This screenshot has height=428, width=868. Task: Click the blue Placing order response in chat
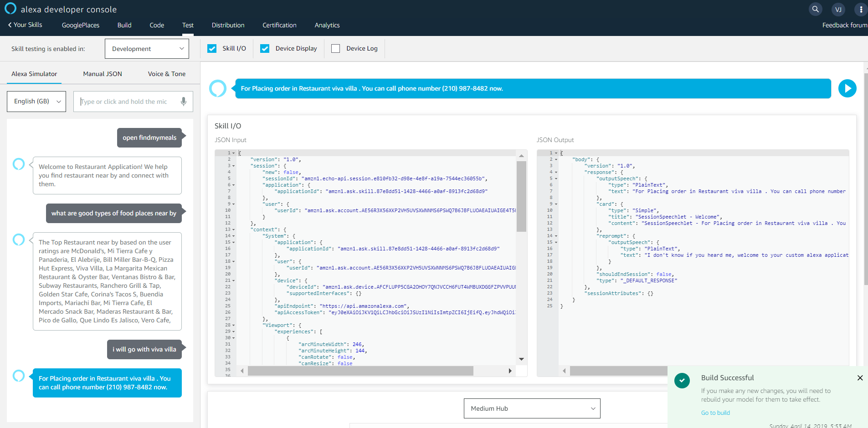point(107,383)
